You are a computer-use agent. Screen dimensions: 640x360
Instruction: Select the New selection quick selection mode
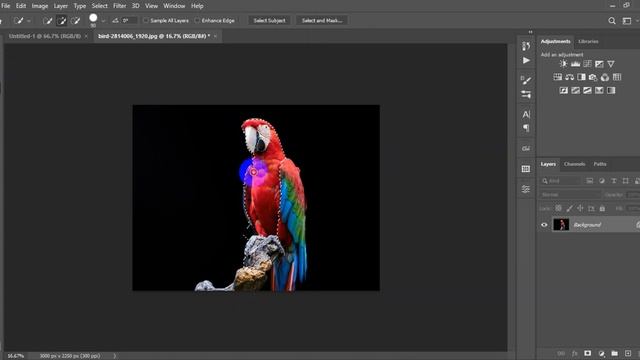(x=47, y=20)
